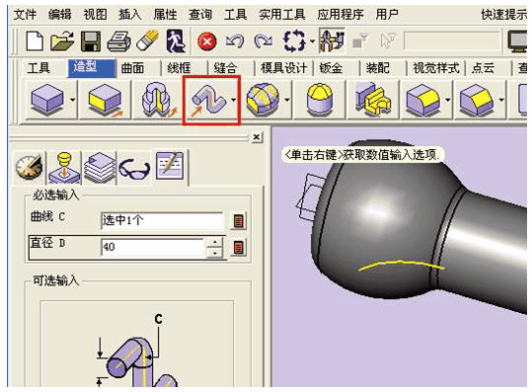Click the exit running-man icon
This screenshot has width=532, height=392.
(176, 41)
